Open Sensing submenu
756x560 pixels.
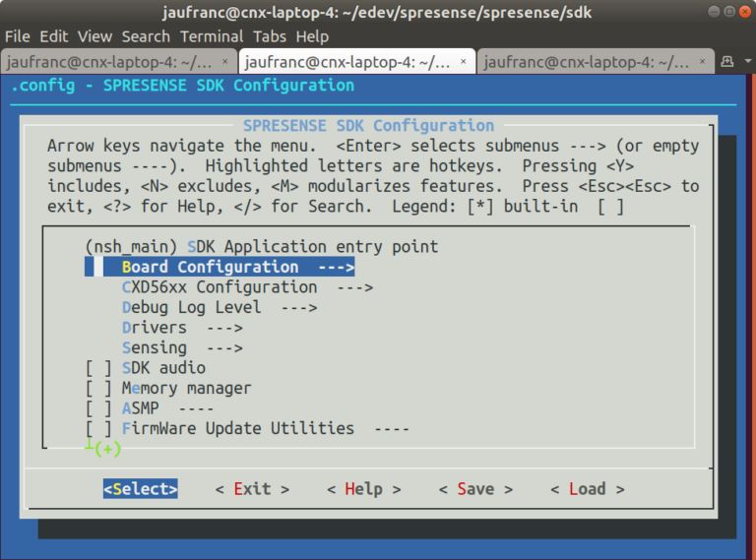(182, 348)
